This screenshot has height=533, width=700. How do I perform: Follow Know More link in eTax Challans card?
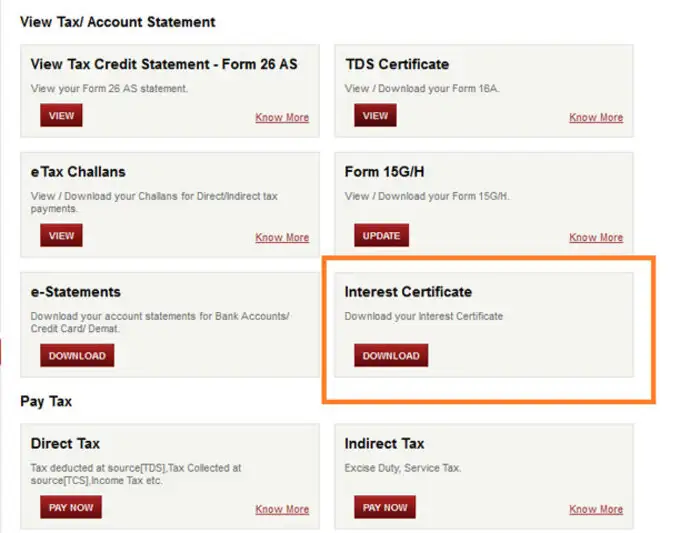[x=282, y=238]
